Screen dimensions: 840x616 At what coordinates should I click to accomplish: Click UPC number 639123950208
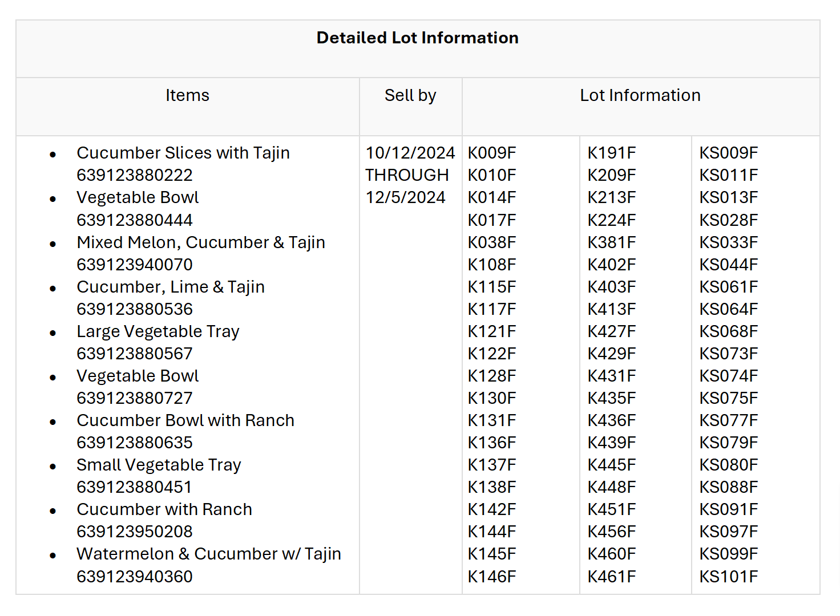point(135,532)
